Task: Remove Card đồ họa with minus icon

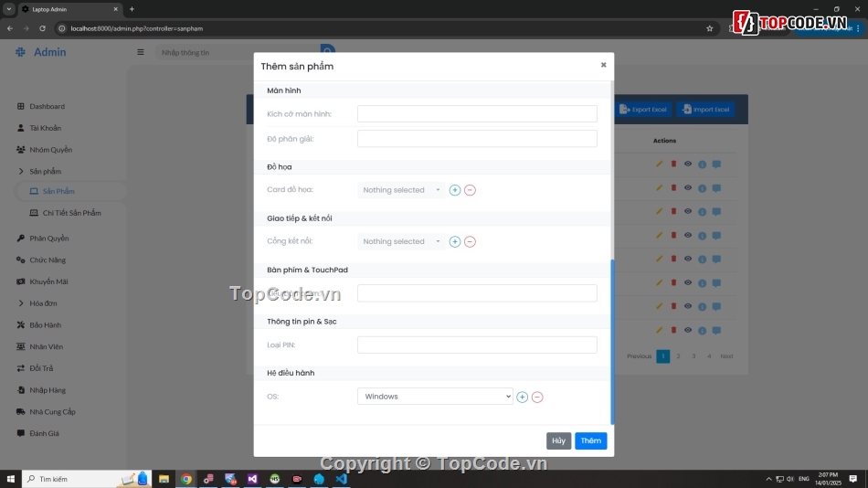Action: click(470, 190)
